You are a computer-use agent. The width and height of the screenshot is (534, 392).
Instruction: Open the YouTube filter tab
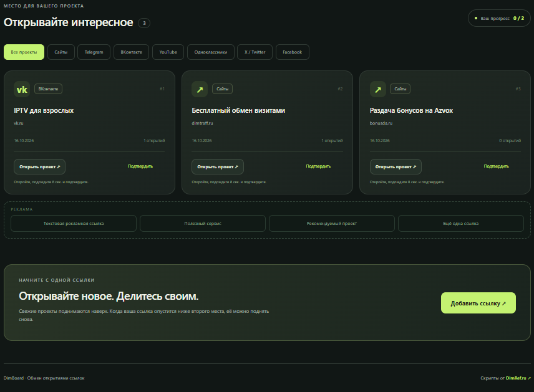[168, 52]
